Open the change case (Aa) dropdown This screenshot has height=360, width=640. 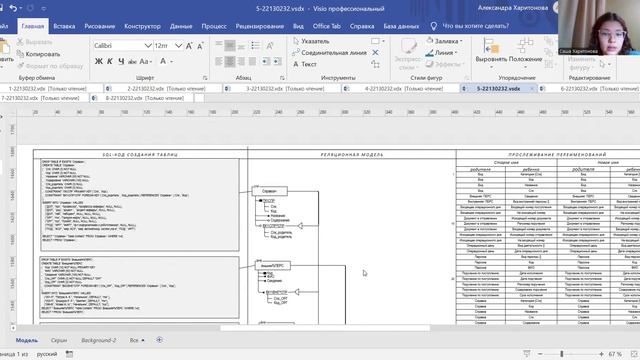146,62
